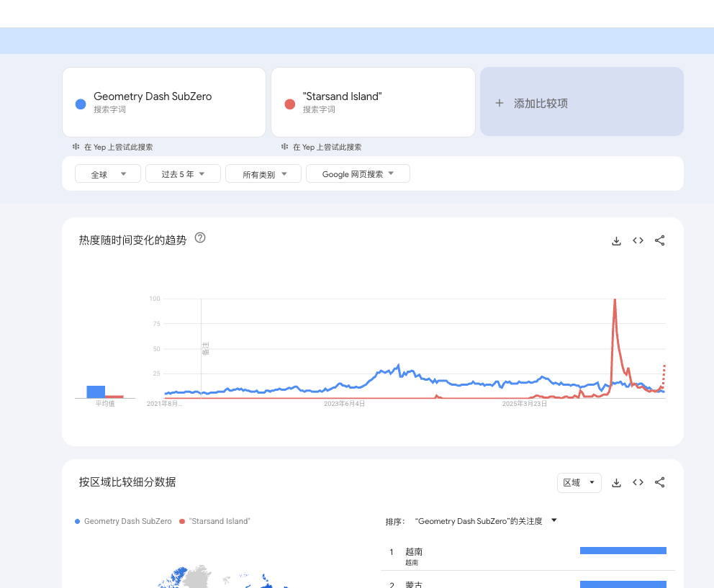Open embed code for interest over time chart
This screenshot has width=714, height=588.
pos(638,240)
